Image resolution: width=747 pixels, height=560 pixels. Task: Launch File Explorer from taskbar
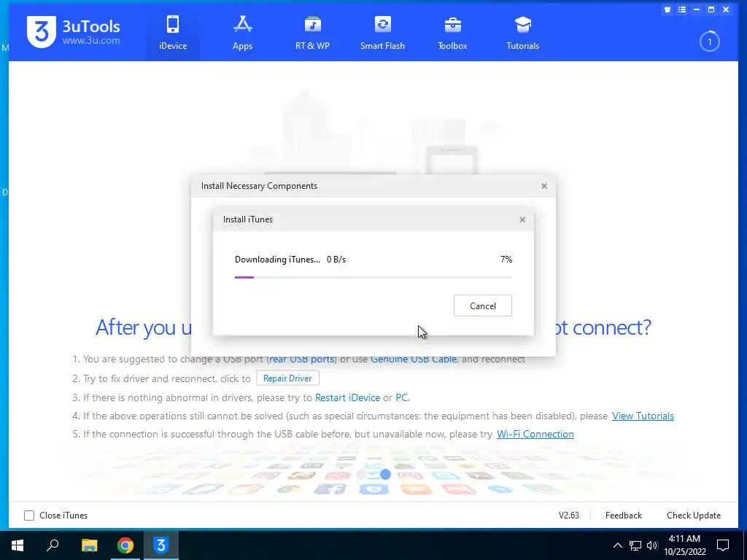tap(89, 545)
